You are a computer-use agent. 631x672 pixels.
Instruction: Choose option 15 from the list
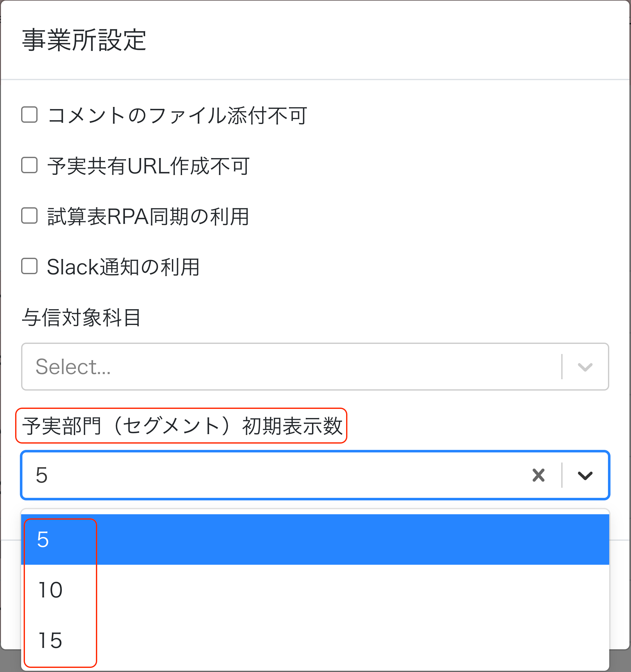tap(315, 640)
